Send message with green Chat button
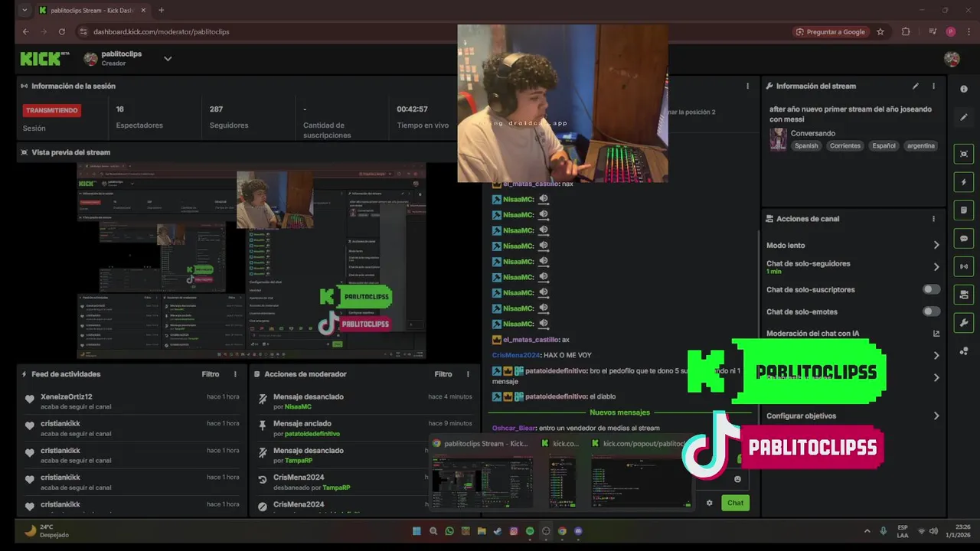The height and width of the screenshot is (551, 980). tap(735, 503)
